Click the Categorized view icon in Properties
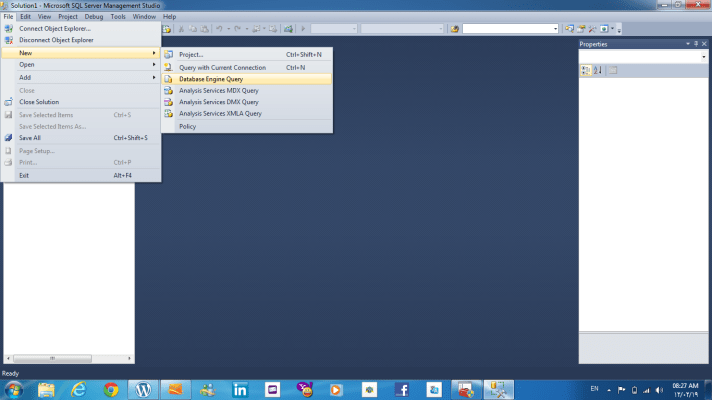The height and width of the screenshot is (400, 712). click(586, 70)
